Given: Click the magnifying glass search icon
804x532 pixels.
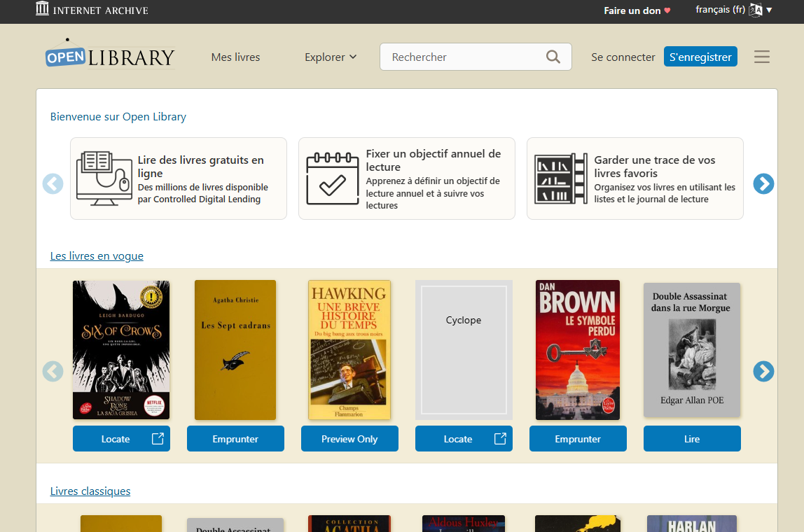Looking at the screenshot, I should [x=553, y=57].
